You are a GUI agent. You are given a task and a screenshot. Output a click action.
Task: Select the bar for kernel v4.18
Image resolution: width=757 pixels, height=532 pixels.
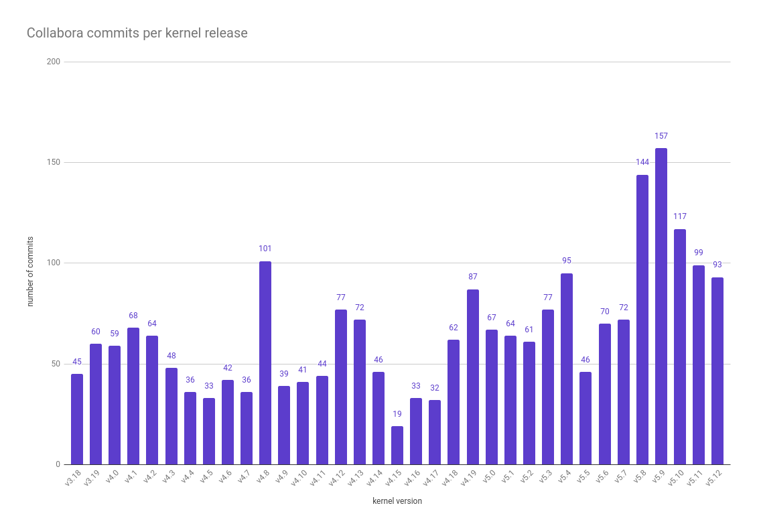click(x=454, y=402)
